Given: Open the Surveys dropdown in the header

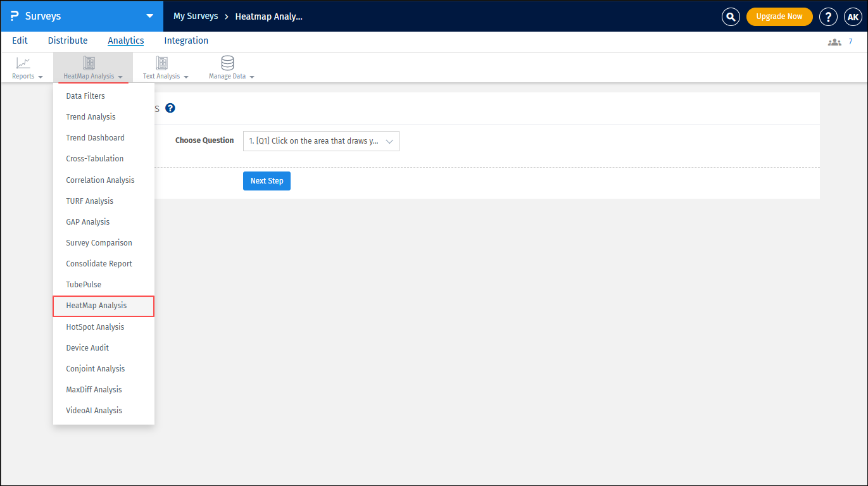Looking at the screenshot, I should [x=149, y=16].
